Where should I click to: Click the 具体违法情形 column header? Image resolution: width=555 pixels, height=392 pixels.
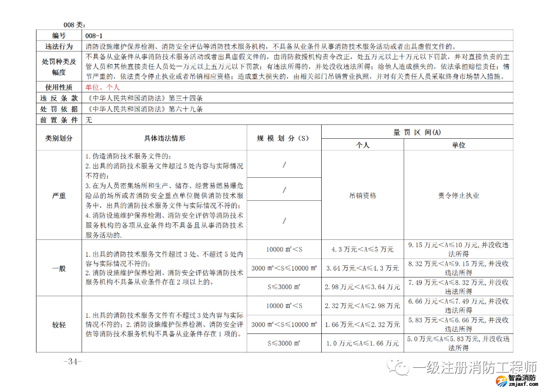(164, 138)
